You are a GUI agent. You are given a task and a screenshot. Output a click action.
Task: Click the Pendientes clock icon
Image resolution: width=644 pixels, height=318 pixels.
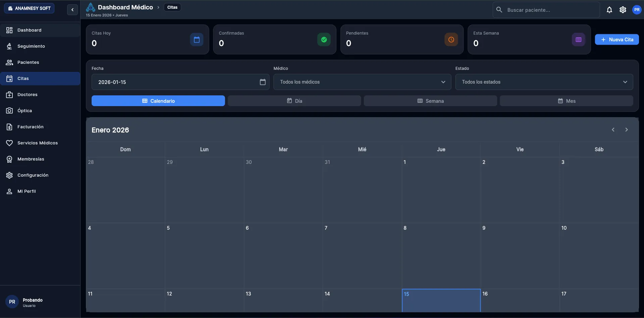(451, 40)
